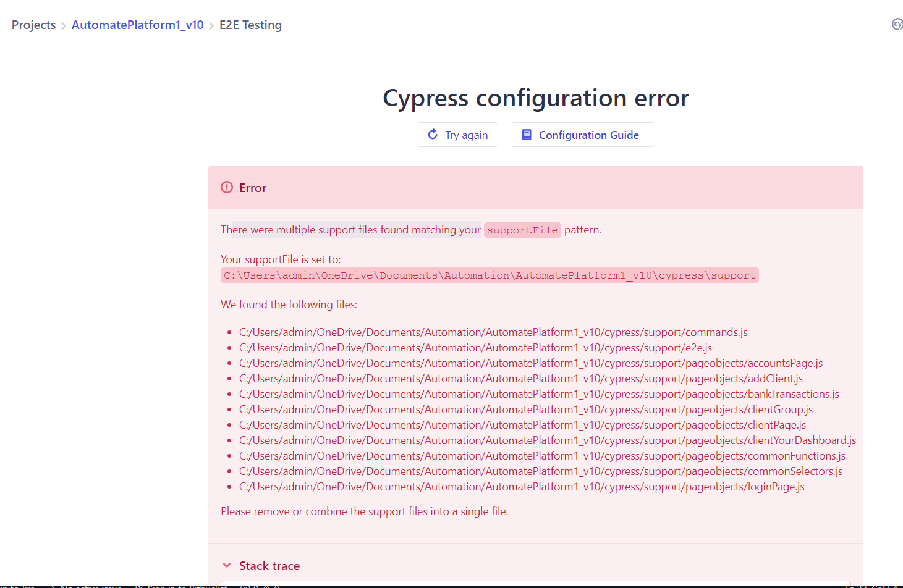Select E2E Testing in the breadcrumb

(x=250, y=25)
